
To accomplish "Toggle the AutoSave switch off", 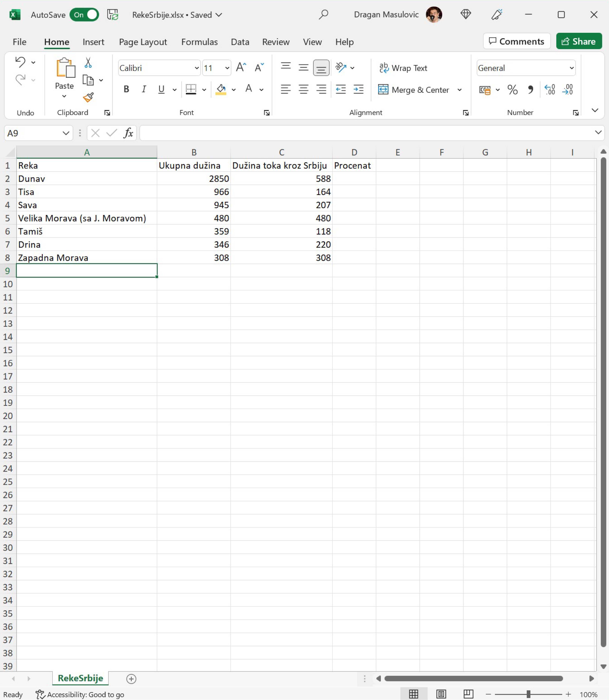I will (x=84, y=15).
